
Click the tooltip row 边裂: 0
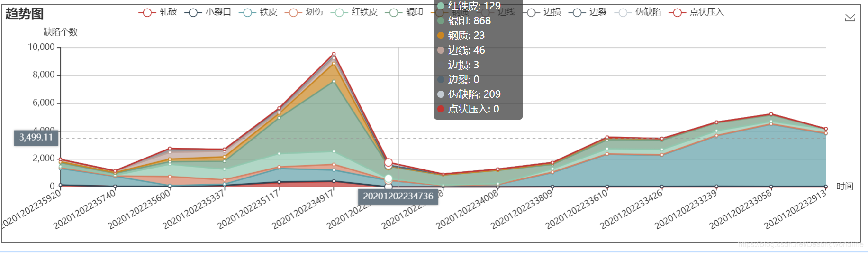[458, 80]
